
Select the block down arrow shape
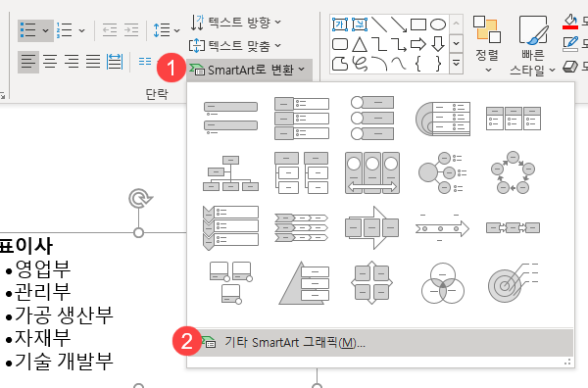point(438,44)
